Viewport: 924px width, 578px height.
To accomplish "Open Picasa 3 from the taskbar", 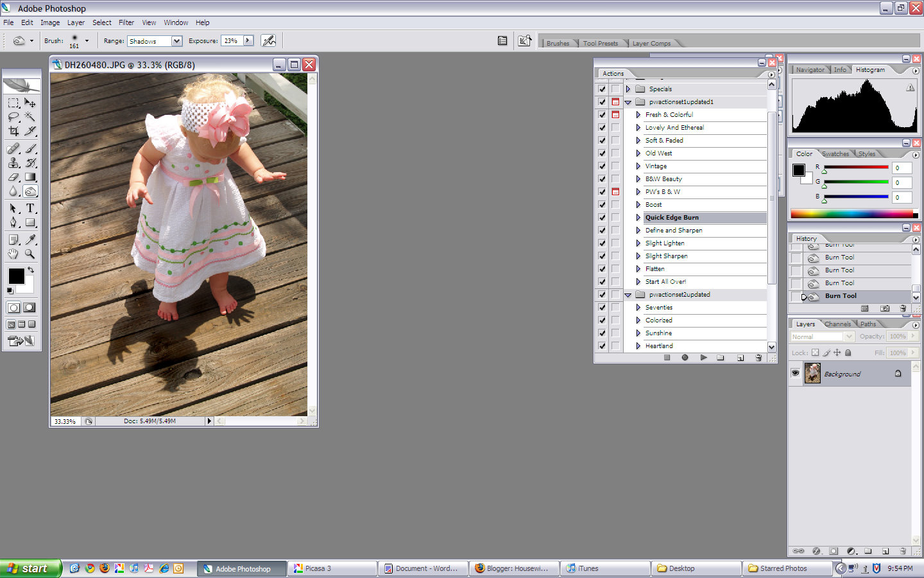I will click(330, 568).
